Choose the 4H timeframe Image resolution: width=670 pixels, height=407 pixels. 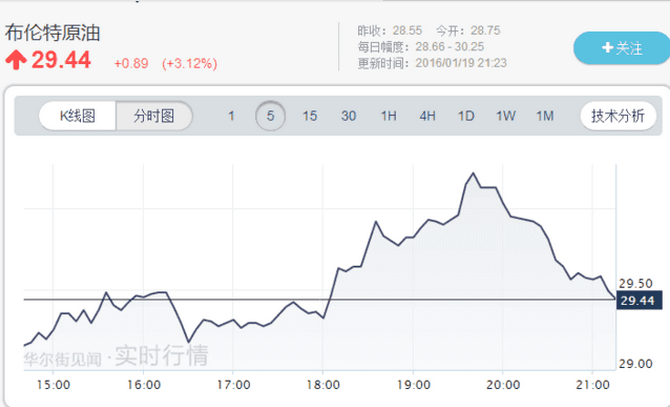tap(427, 116)
